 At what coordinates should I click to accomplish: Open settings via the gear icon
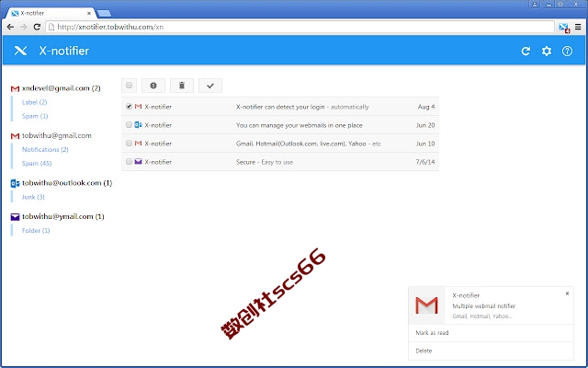point(547,52)
